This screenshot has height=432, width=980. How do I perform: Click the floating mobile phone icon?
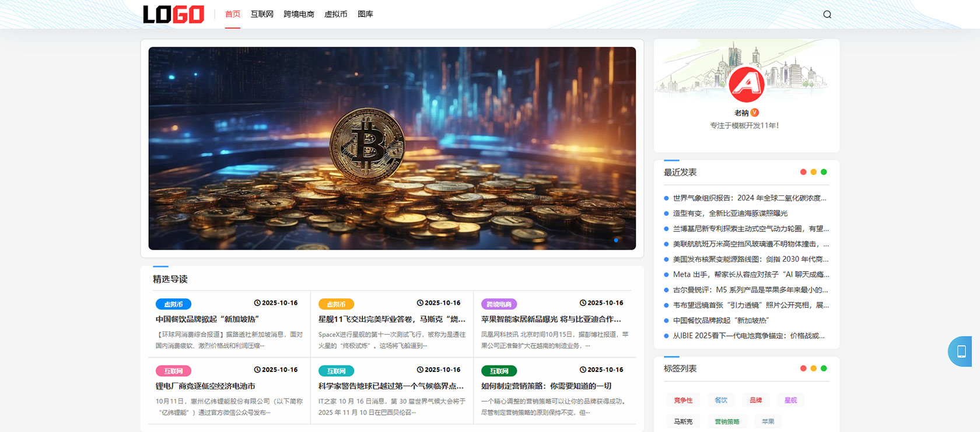click(961, 352)
